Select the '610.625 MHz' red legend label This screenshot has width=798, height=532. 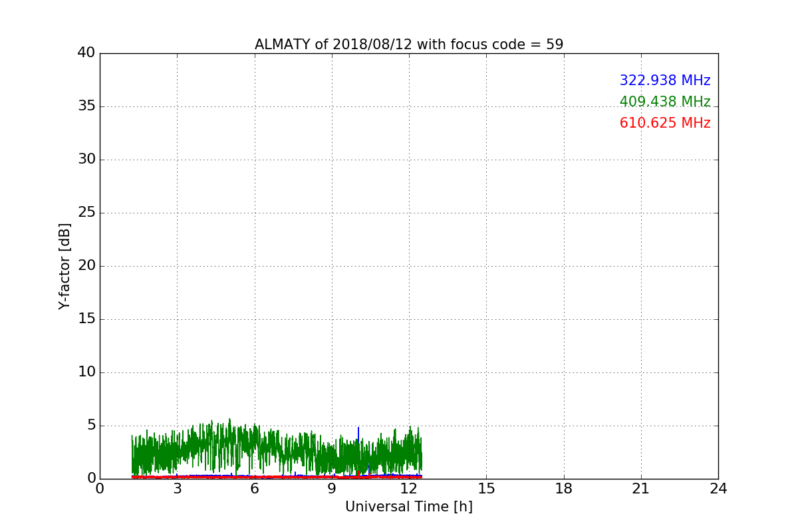(665, 123)
